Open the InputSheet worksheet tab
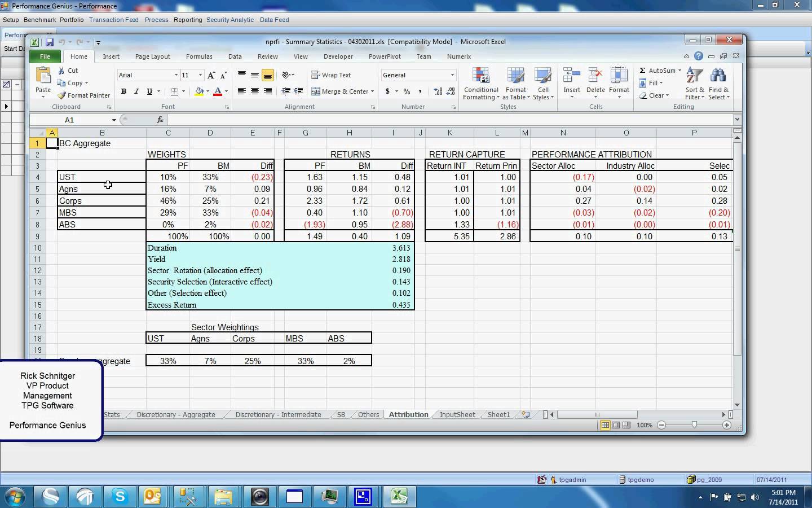812x508 pixels. tap(457, 414)
